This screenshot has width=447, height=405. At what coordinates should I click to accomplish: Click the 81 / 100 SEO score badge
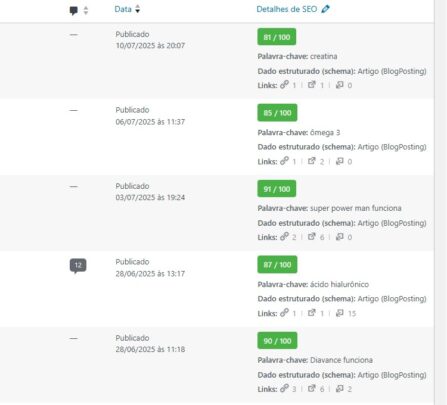point(277,37)
